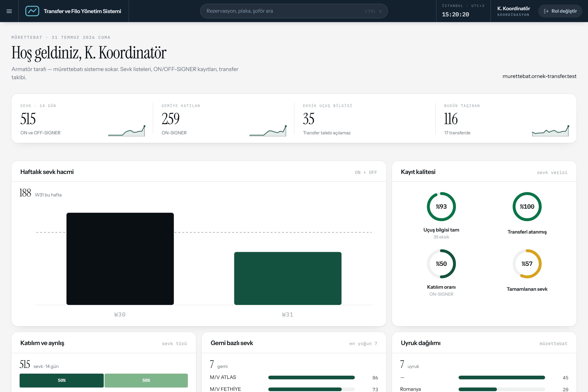This screenshot has width=588, height=392.
Task: Click the ON + OFF label in Haftalık sevk hacmi
Action: 366,172
